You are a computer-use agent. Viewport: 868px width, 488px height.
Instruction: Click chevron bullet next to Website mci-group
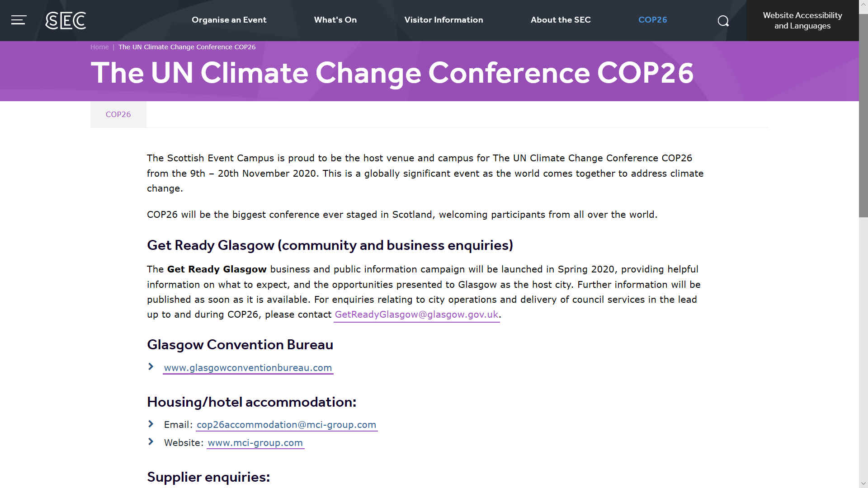click(x=151, y=441)
